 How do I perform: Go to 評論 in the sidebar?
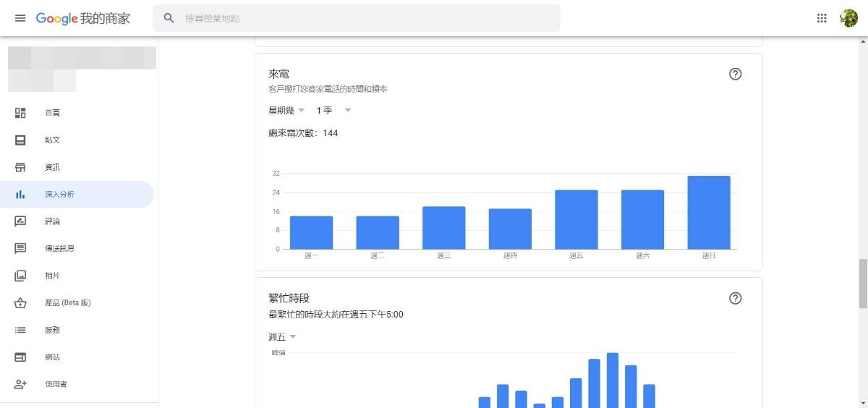point(52,221)
